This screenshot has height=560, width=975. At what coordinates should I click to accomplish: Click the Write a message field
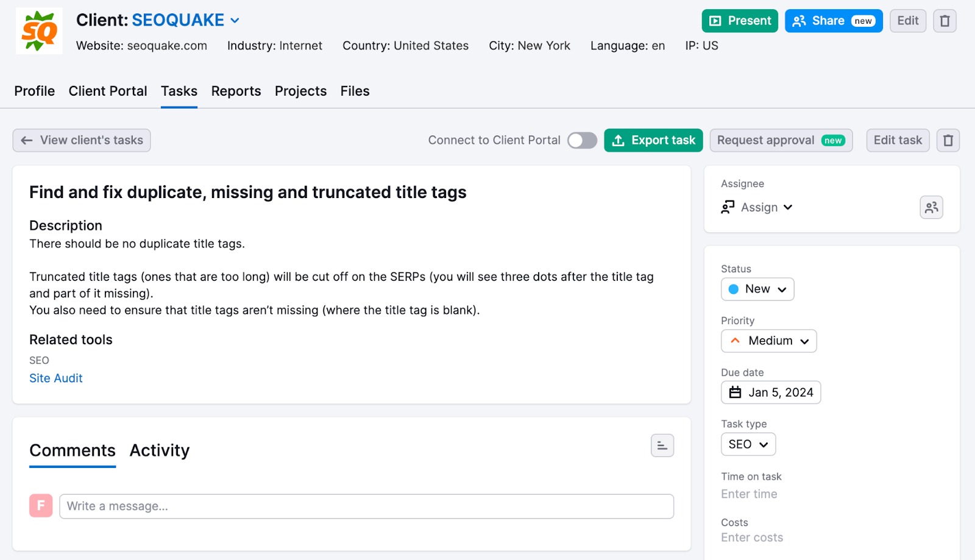pos(366,506)
